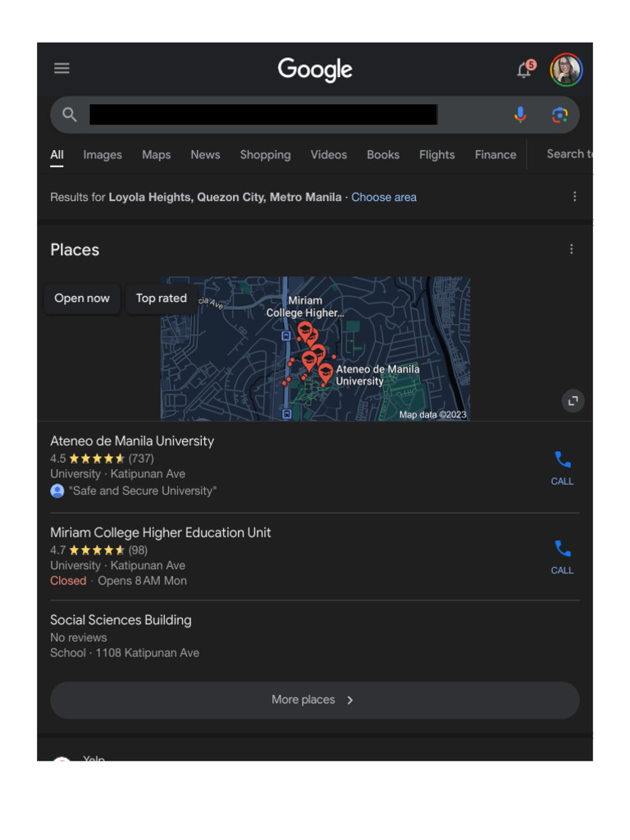
Task: Select the All tab
Action: [x=57, y=155]
